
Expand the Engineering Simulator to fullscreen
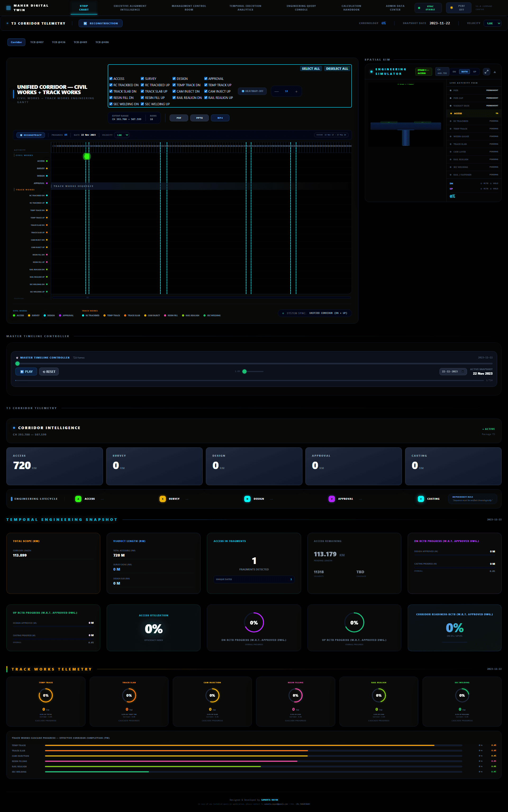click(x=486, y=72)
